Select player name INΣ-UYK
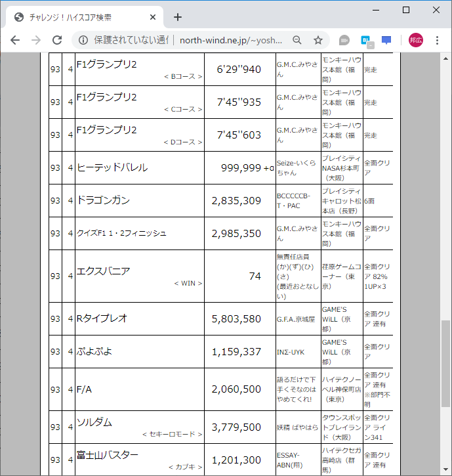 pos(291,352)
